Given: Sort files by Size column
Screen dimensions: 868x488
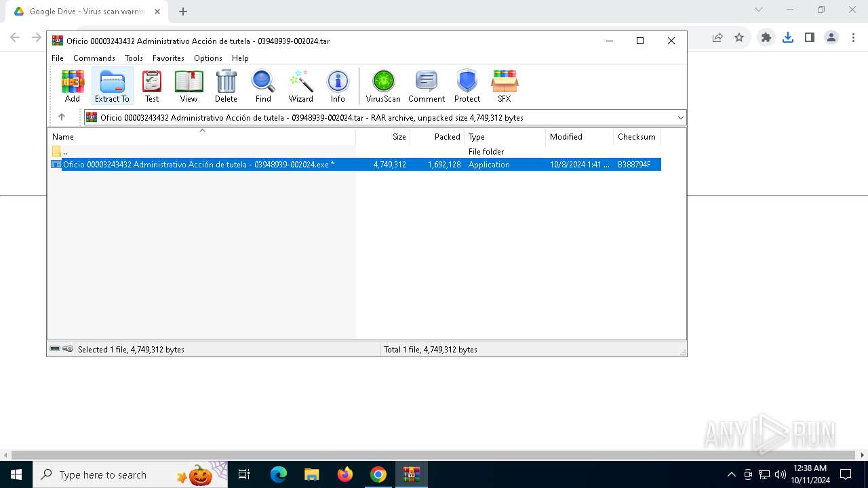Looking at the screenshot, I should [x=383, y=136].
